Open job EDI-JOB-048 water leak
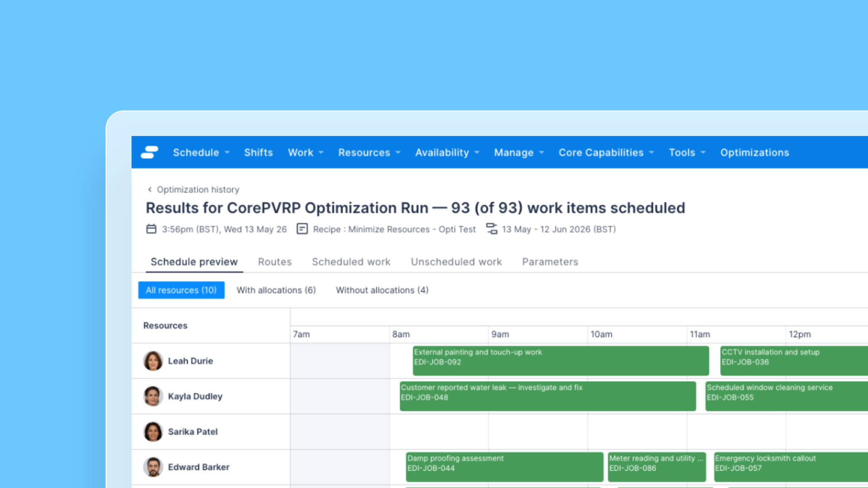This screenshot has width=868, height=488. (x=547, y=396)
